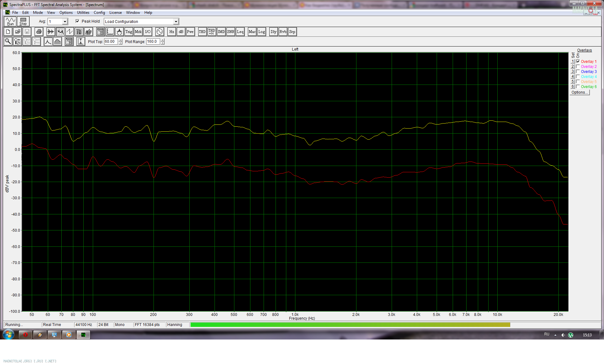The height and width of the screenshot is (364, 604).
Task: Uncheck the Overlay 1 On checkbox
Action: coord(578,61)
